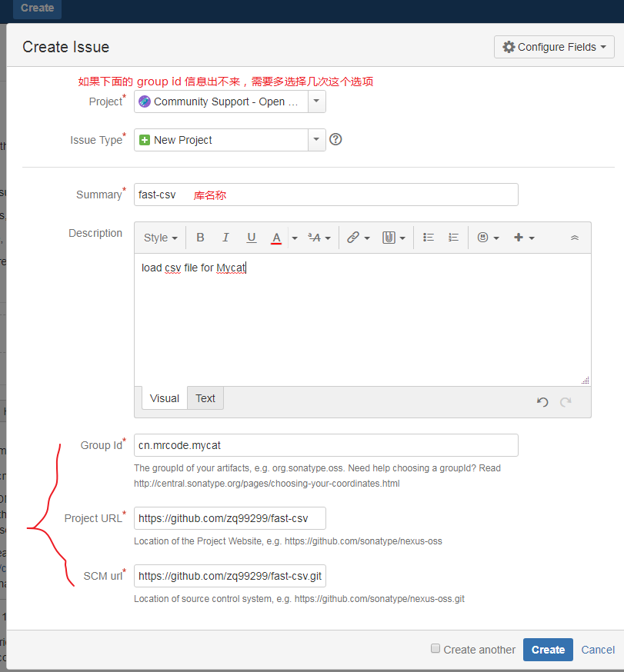
Task: Click the underline formatting icon
Action: coord(251,238)
